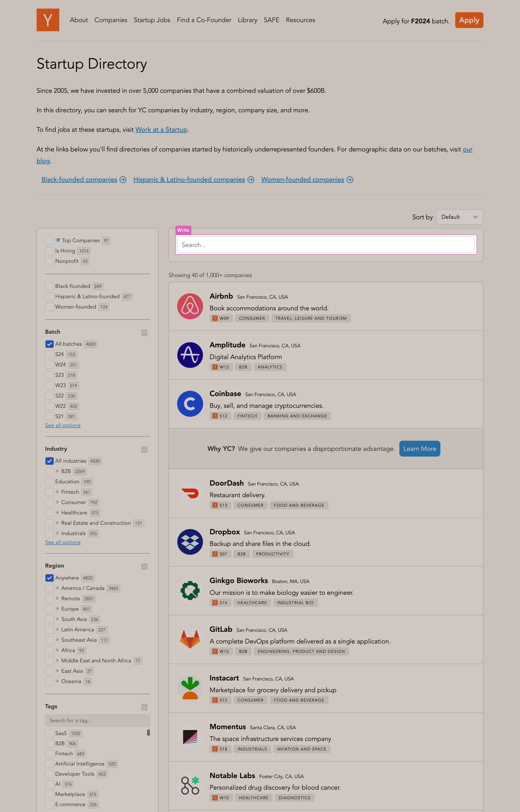Expand the America / Canada region
Image resolution: width=520 pixels, height=812 pixels.
point(57,588)
